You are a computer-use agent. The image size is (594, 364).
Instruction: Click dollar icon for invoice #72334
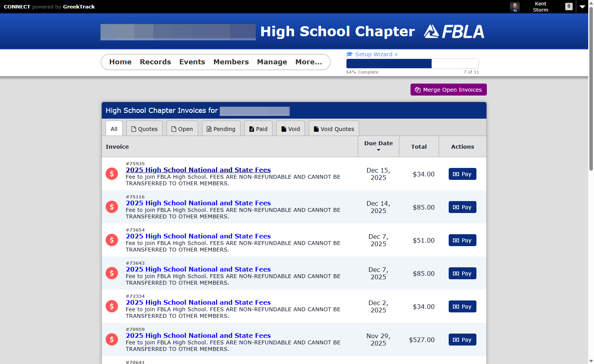click(x=112, y=306)
